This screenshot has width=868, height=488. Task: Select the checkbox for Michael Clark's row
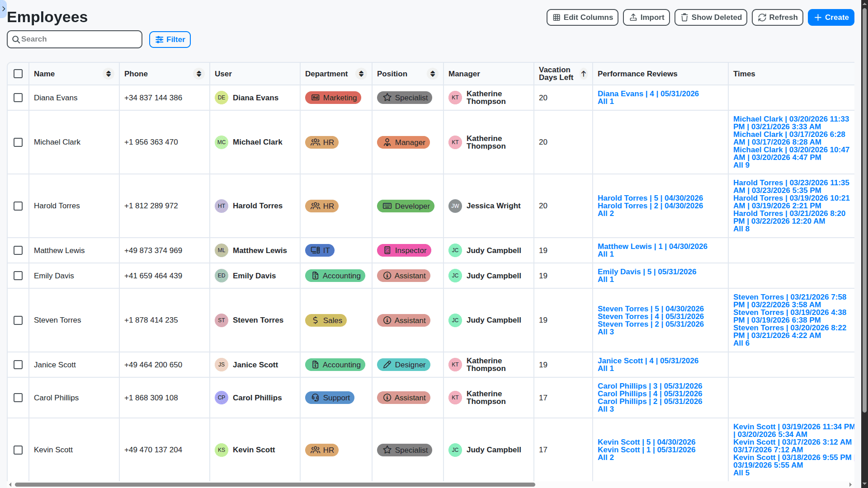[x=18, y=142]
